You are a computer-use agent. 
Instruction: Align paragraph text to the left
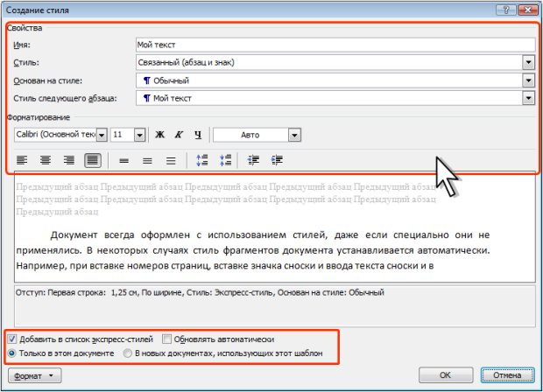(22, 160)
